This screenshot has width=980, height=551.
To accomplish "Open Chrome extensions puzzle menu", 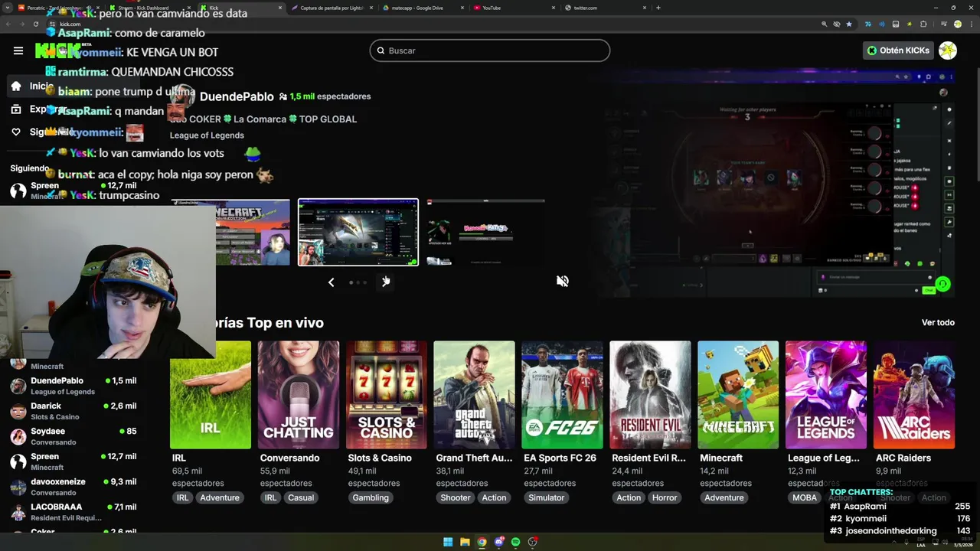I will [x=923, y=24].
